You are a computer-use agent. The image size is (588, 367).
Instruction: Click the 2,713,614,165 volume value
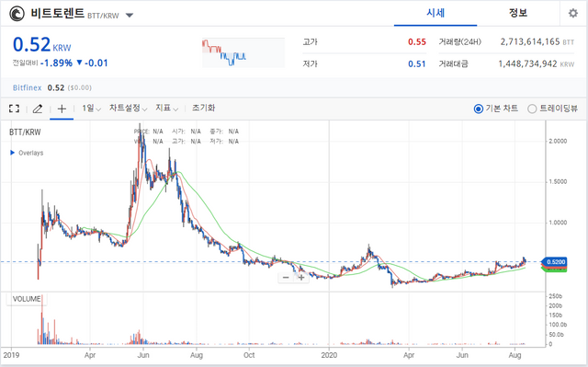click(530, 41)
